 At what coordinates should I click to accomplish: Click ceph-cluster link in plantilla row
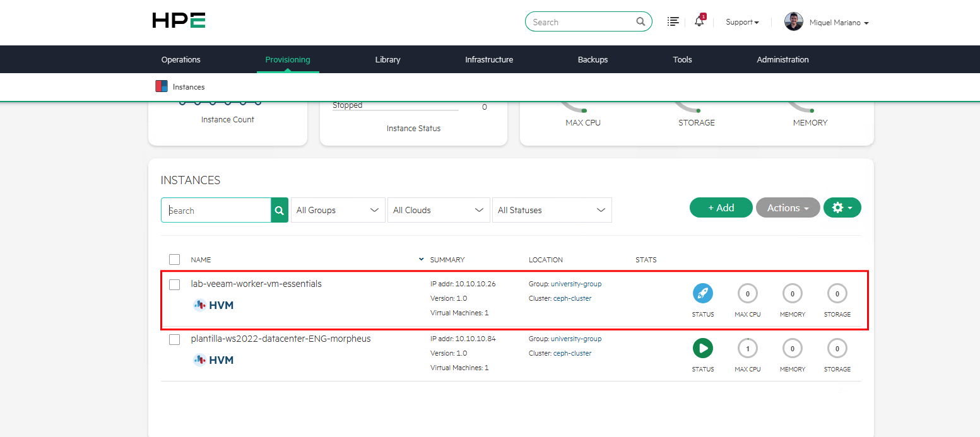pyautogui.click(x=574, y=353)
